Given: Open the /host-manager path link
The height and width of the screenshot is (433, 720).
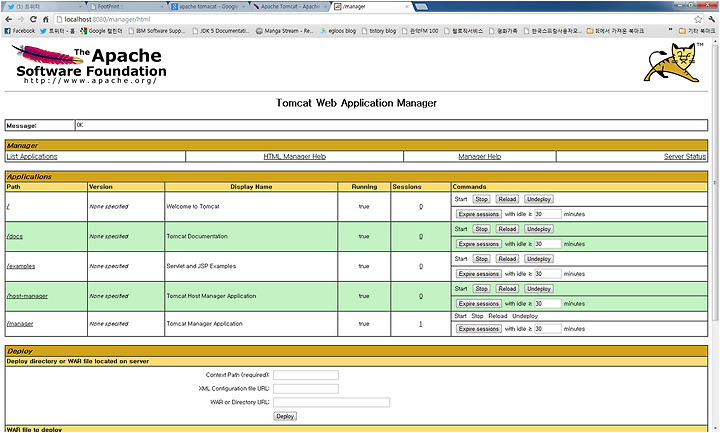Looking at the screenshot, I should coord(27,296).
